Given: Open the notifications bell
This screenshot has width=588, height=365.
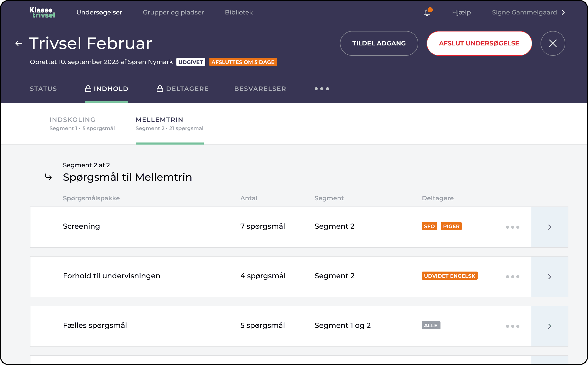Looking at the screenshot, I should point(428,12).
